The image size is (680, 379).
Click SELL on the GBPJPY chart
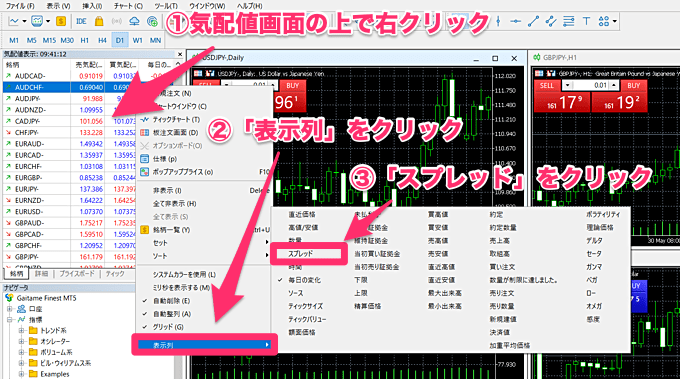click(547, 85)
